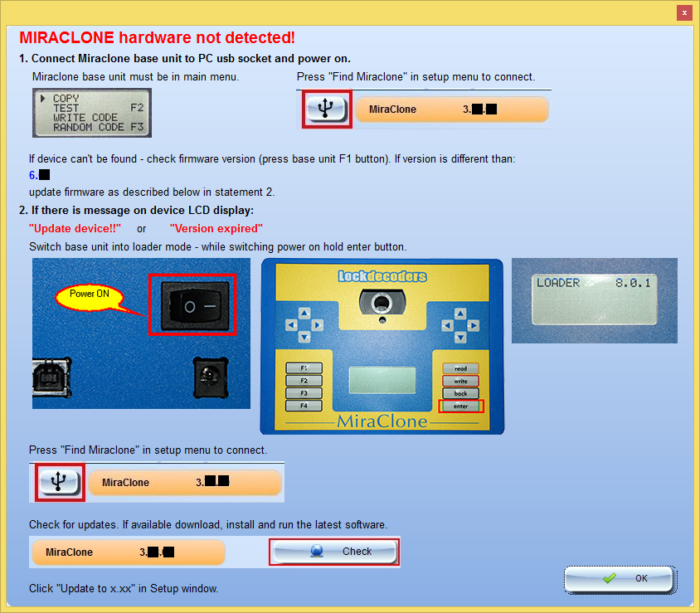Click "update firmware as described below in statement 2."

152,192
